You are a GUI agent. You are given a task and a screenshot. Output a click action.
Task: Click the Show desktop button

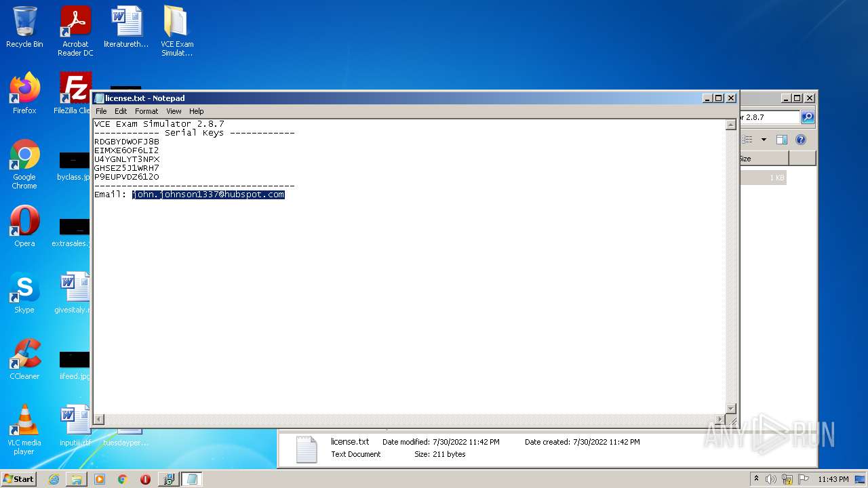pyautogui.click(x=860, y=479)
